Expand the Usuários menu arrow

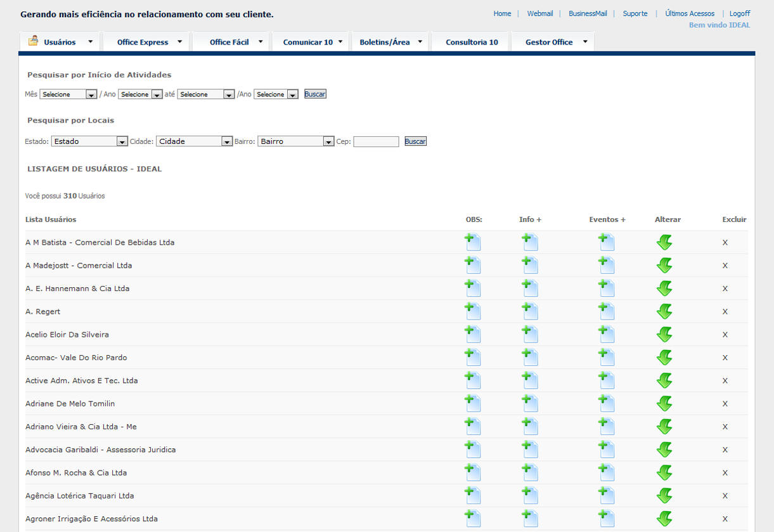click(90, 42)
